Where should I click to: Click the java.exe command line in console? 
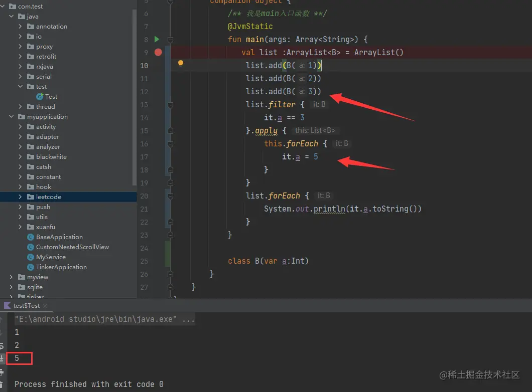click(104, 319)
